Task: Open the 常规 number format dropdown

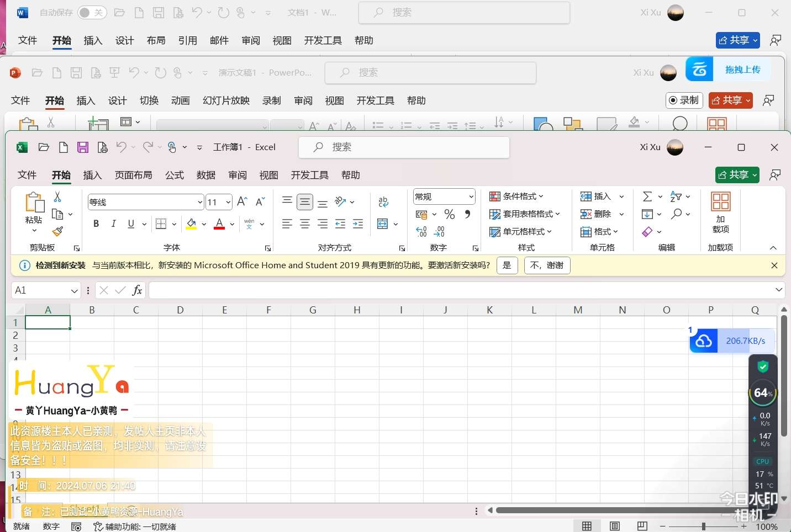Action: point(471,196)
